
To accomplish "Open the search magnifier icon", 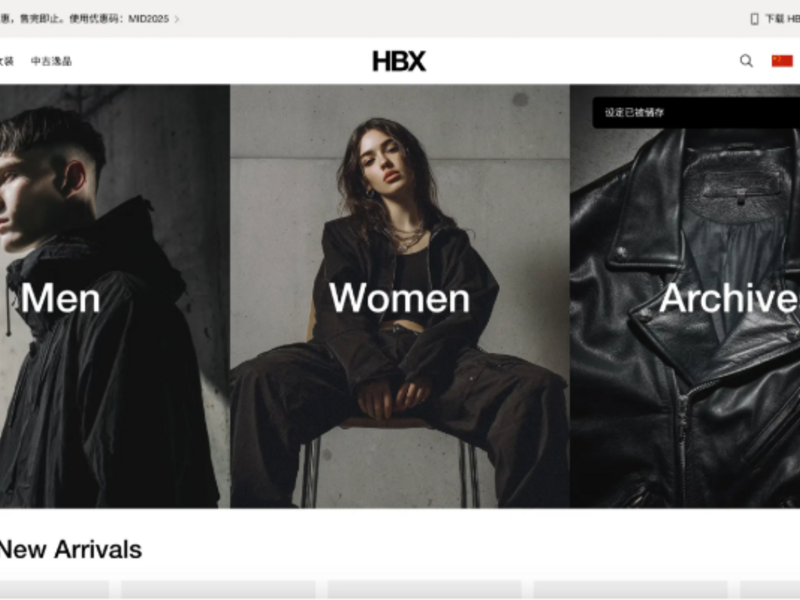I will pyautogui.click(x=746, y=61).
